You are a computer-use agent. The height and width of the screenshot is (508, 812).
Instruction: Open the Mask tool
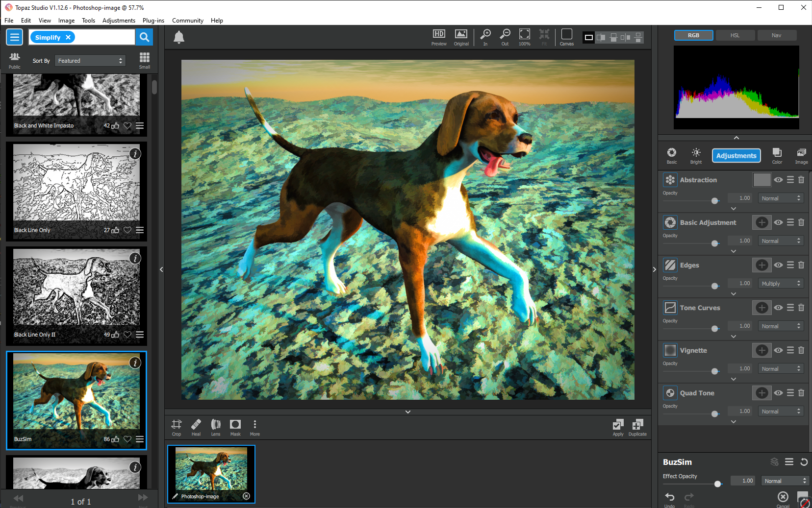[235, 427]
